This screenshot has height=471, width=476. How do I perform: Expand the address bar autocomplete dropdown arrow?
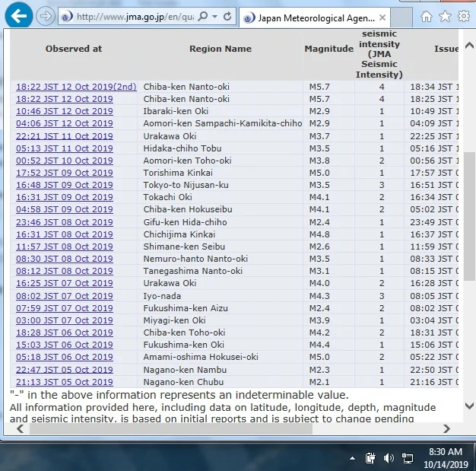coord(214,17)
